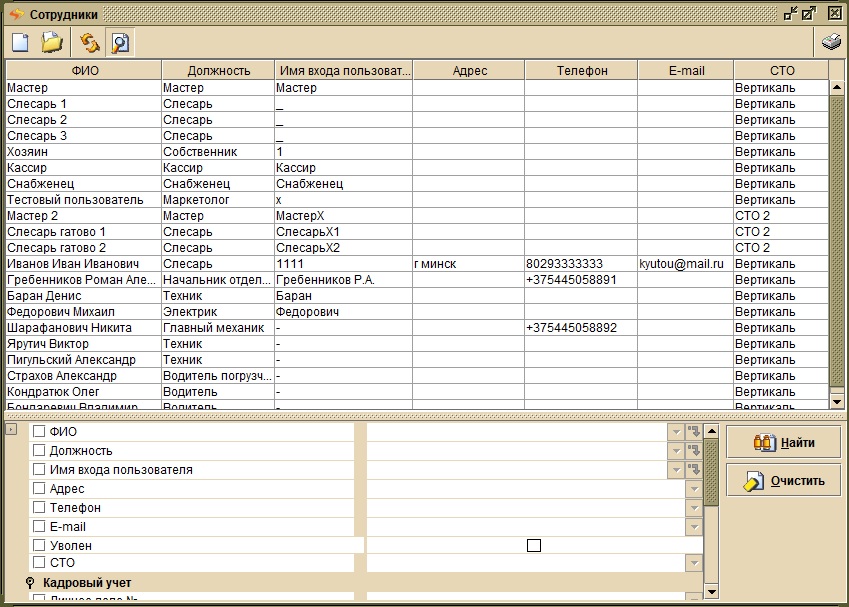Create a new employee record with blank page icon
This screenshot has width=849, height=607.
(x=21, y=42)
